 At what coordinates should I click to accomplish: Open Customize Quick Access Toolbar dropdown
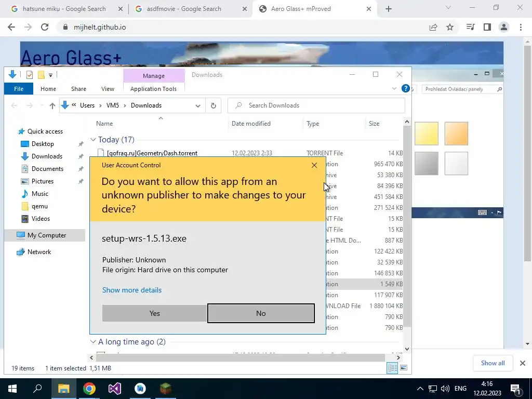click(x=50, y=75)
